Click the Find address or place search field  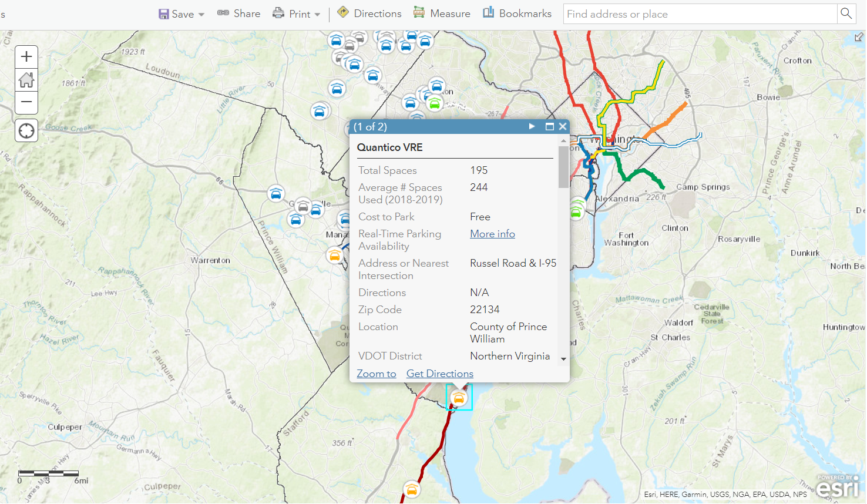point(676,14)
